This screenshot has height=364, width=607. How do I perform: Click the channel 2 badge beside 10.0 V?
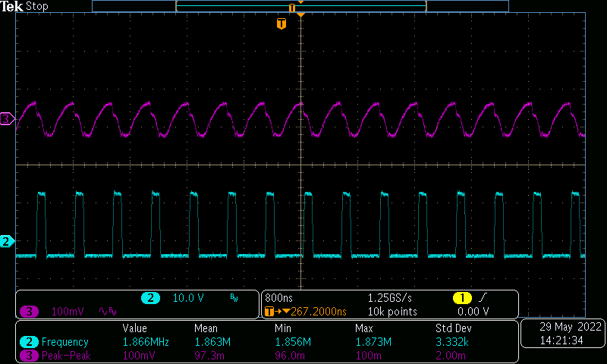point(150,298)
